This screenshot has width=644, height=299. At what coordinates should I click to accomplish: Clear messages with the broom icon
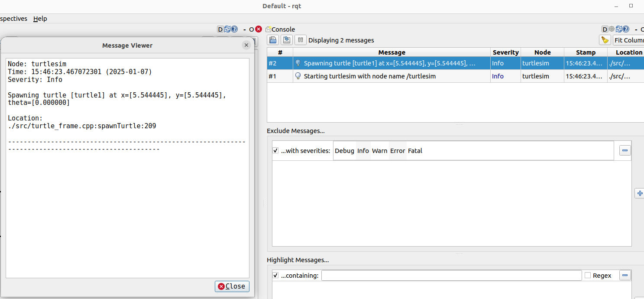[x=605, y=40]
